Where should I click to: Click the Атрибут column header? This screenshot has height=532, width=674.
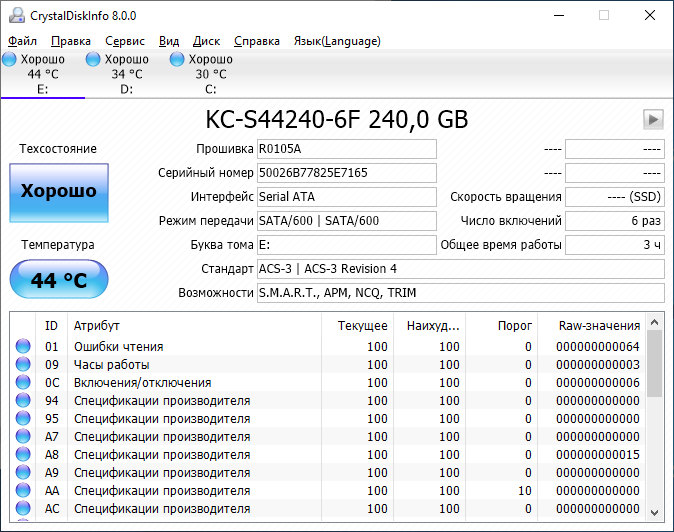click(194, 326)
